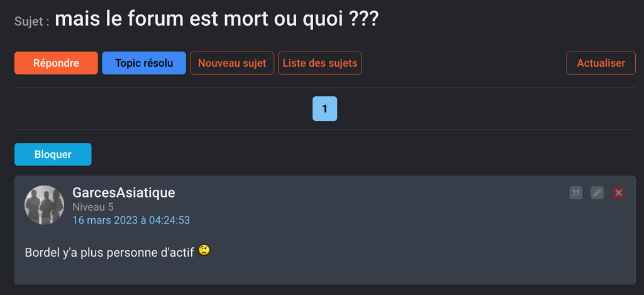Click the 'Sujet :' label before the title
Screen dimensions: 644x295
31,21
